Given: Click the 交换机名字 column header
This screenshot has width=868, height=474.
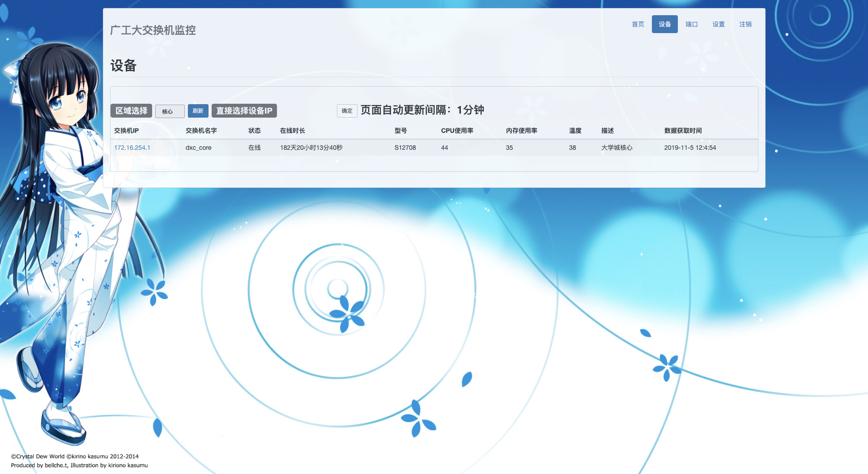Looking at the screenshot, I should click(x=201, y=131).
